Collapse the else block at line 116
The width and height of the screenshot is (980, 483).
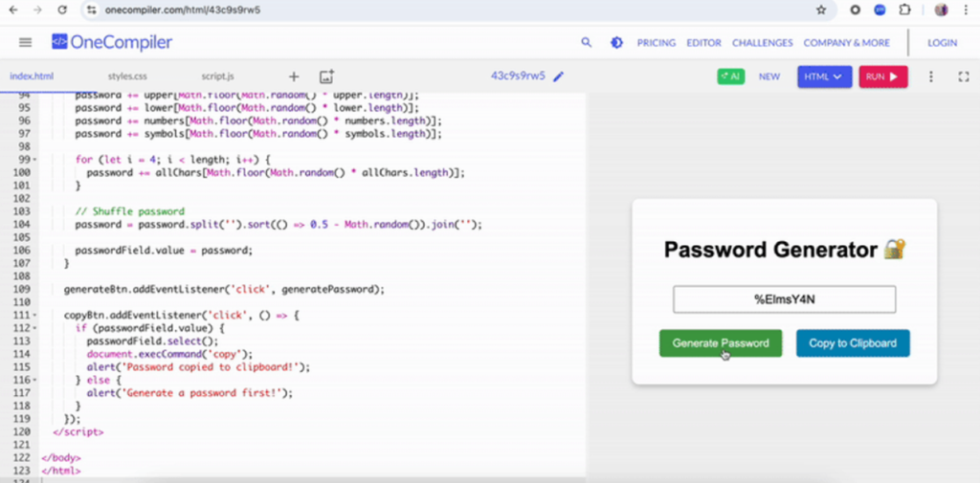tap(35, 381)
